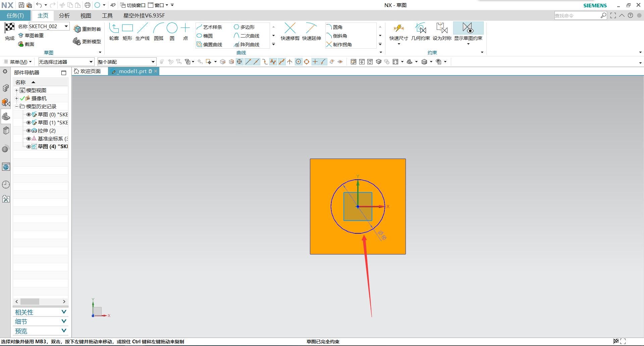The width and height of the screenshot is (644, 346).
Task: Click Reattach (重新附着) sketch button
Action: (87, 29)
